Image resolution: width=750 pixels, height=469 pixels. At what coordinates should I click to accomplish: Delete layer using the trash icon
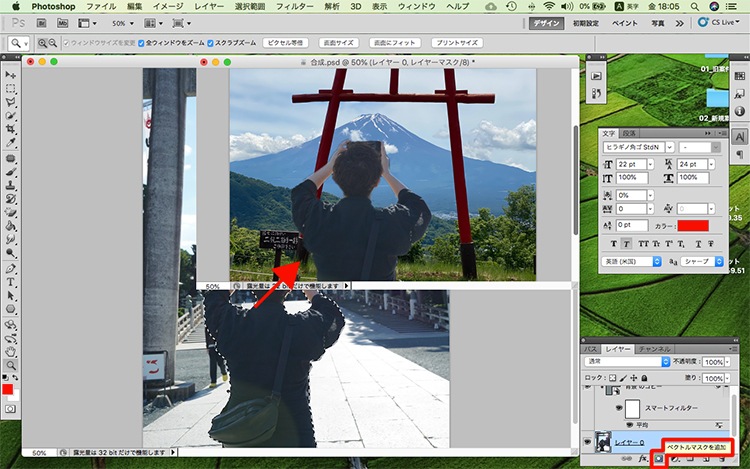[x=722, y=459]
